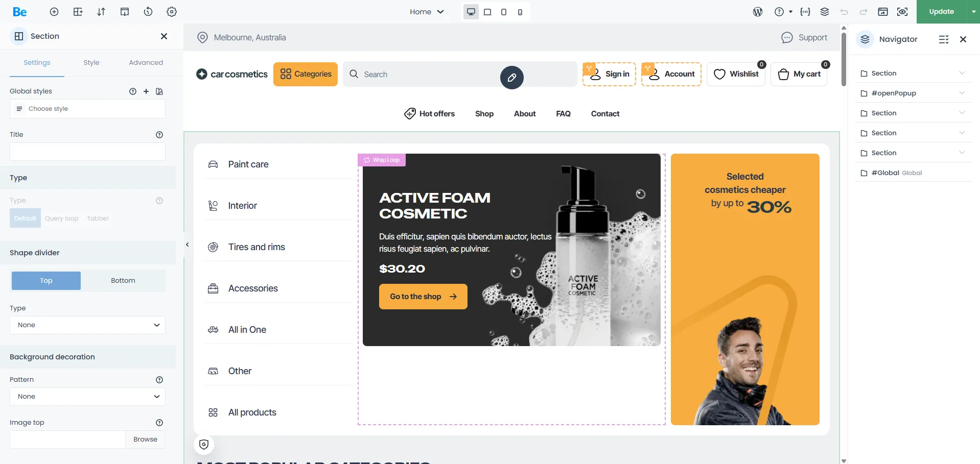
Task: Click the orange Categories button
Action: pos(306,74)
